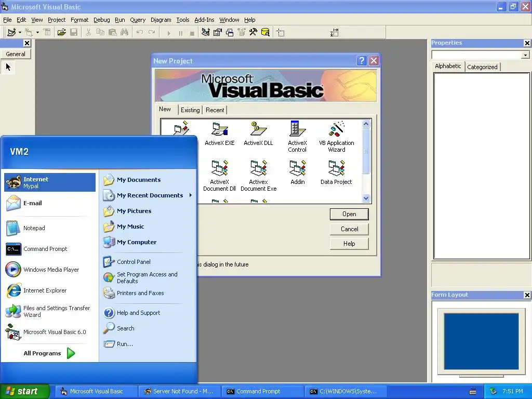Click the Undo toolbar icon
The width and height of the screenshot is (532, 399).
point(139,32)
